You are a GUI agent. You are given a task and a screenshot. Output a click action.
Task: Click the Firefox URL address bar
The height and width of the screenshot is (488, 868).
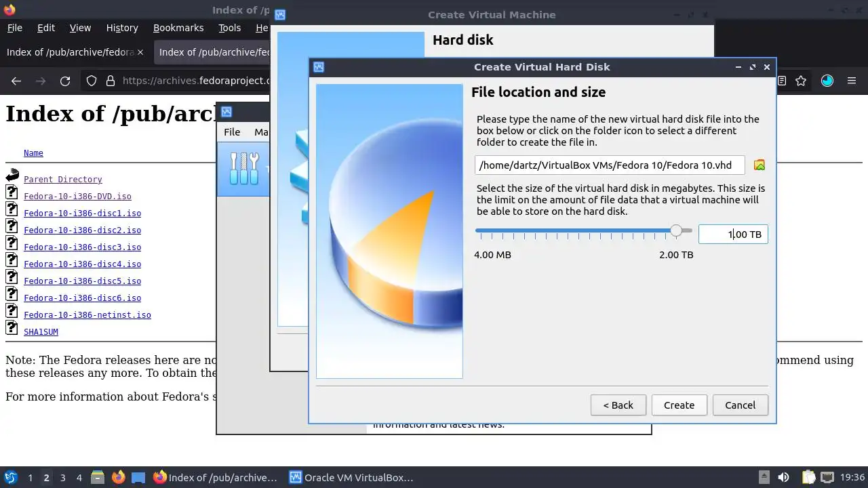[x=197, y=81]
